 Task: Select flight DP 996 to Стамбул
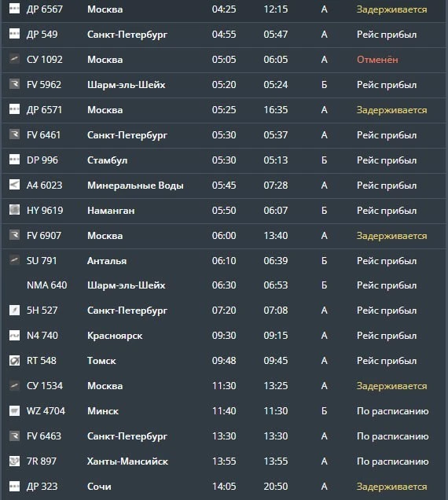(224, 160)
